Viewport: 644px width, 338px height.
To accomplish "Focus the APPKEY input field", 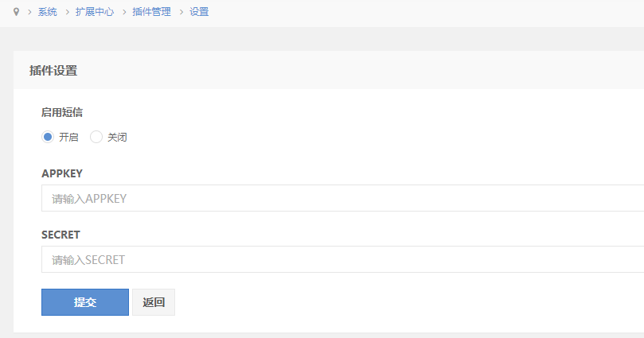I will [342, 199].
